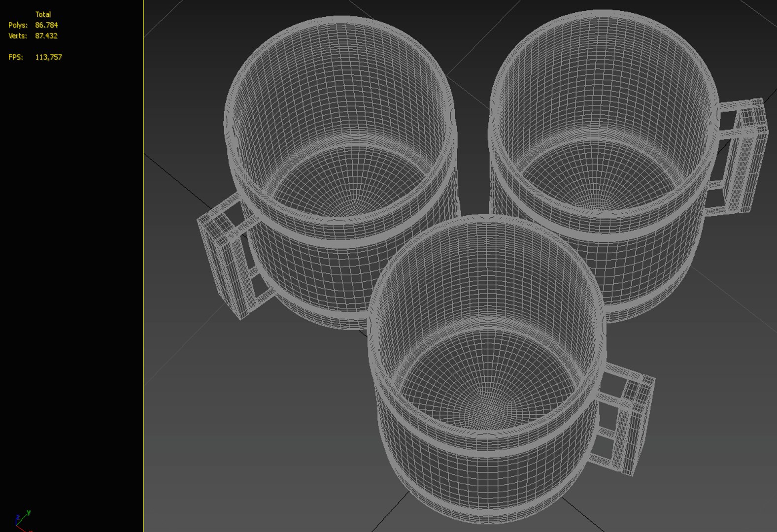This screenshot has width=777, height=532.
Task: Click the FPS: label
Action: point(15,57)
